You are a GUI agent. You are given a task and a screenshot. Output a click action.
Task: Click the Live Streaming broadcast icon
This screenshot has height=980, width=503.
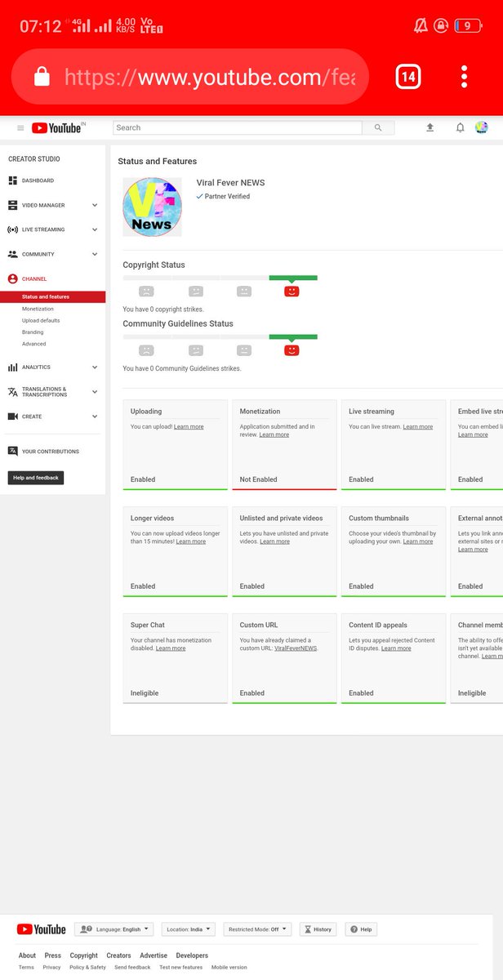(13, 229)
